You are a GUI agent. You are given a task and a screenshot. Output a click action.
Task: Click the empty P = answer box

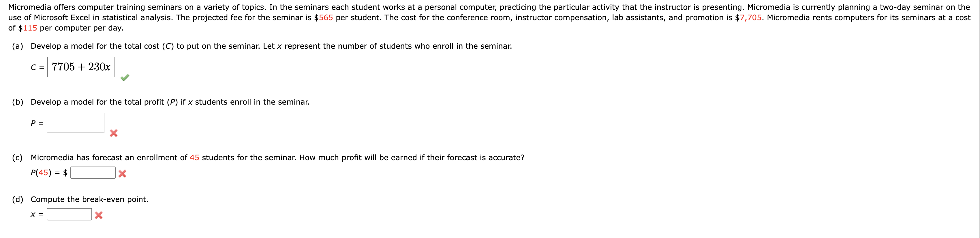click(x=76, y=122)
